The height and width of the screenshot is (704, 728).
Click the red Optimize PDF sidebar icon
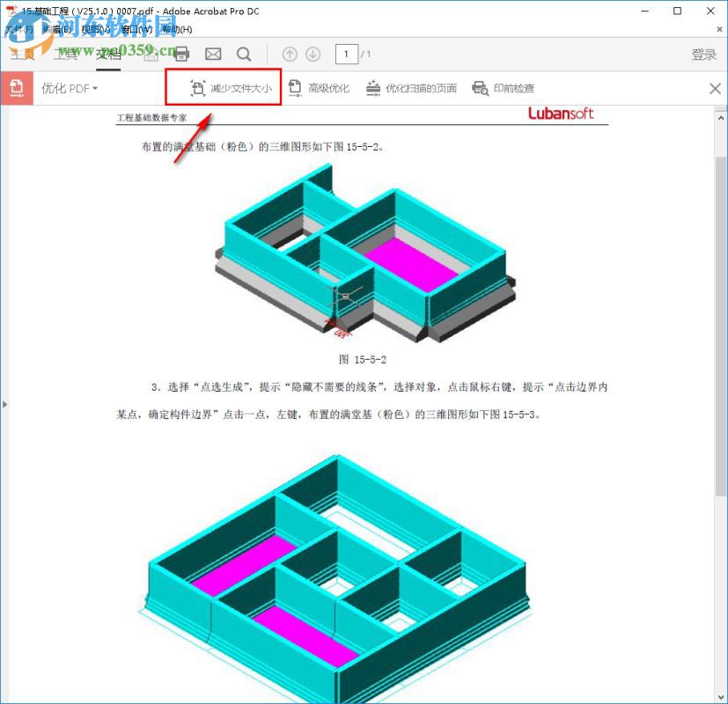click(16, 88)
